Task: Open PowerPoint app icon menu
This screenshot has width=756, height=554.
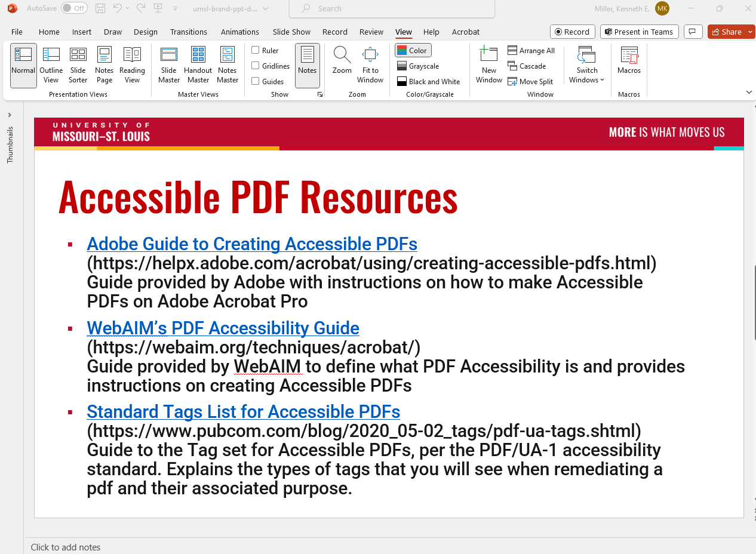Action: coord(11,8)
